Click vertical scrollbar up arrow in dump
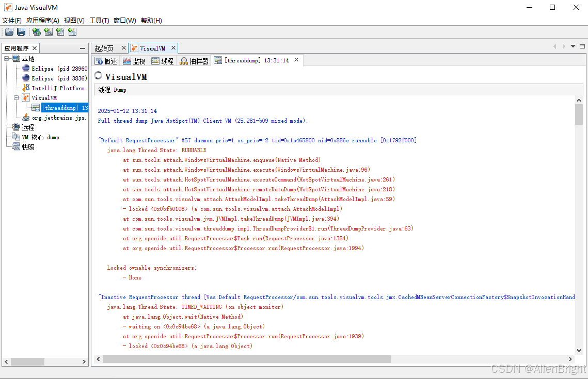 click(579, 100)
